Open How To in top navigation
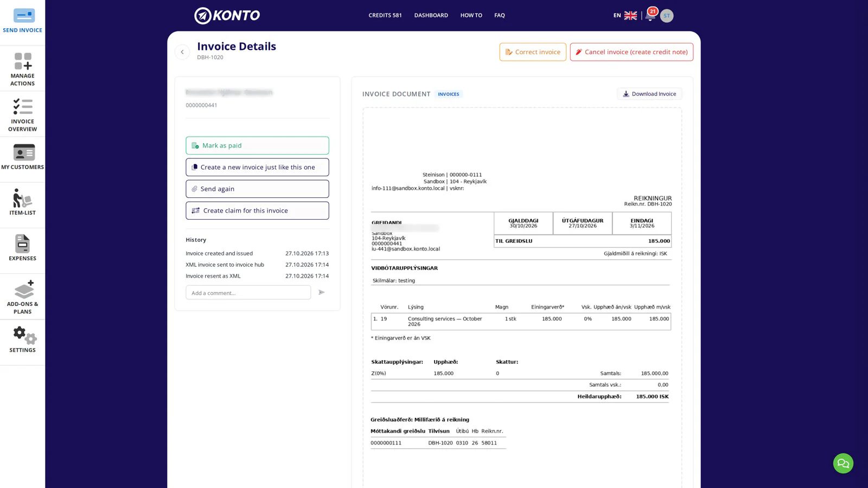The image size is (868, 488). (471, 16)
